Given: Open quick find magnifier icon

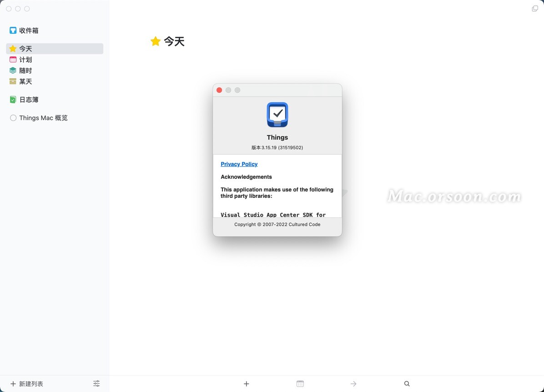Looking at the screenshot, I should coord(407,384).
